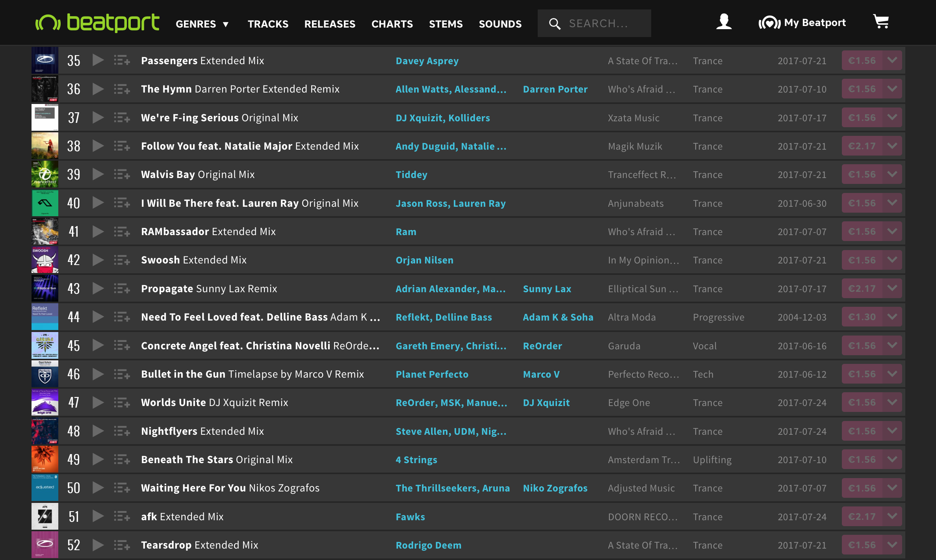This screenshot has height=560, width=936.
Task: Open track title Walvis Bay
Action: [x=168, y=174]
